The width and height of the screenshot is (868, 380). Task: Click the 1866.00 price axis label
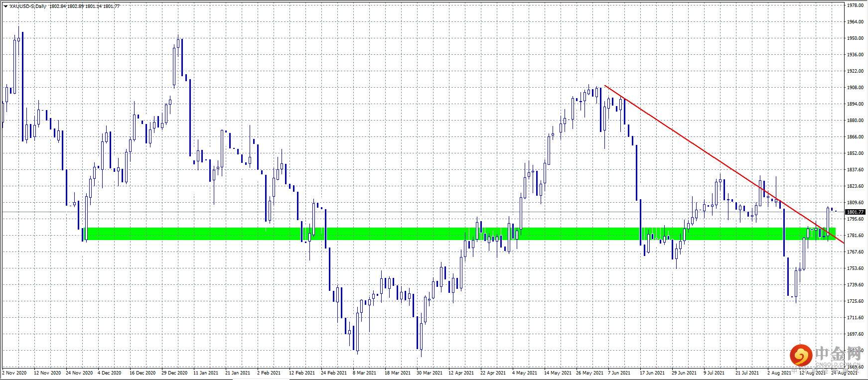[855, 137]
